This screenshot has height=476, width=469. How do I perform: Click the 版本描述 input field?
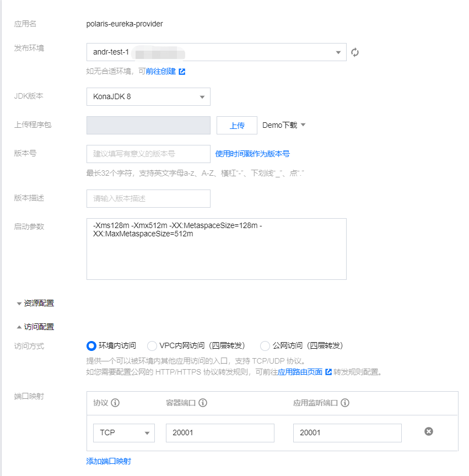(x=148, y=198)
